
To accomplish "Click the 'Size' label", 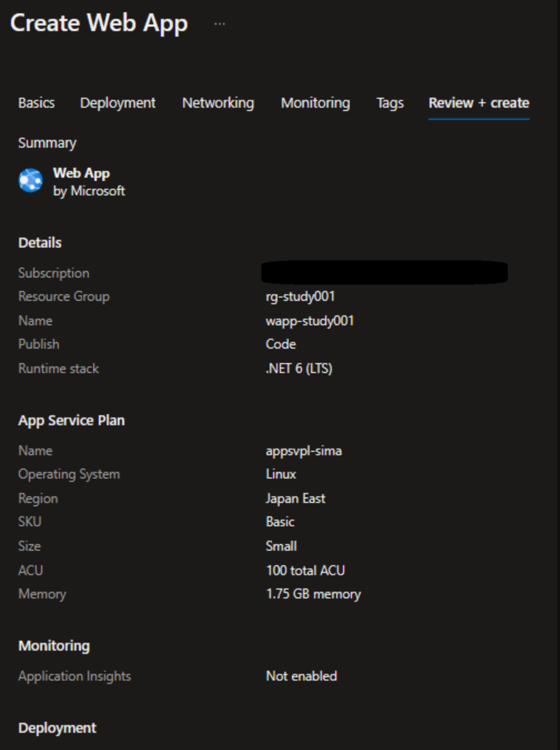I will point(29,546).
